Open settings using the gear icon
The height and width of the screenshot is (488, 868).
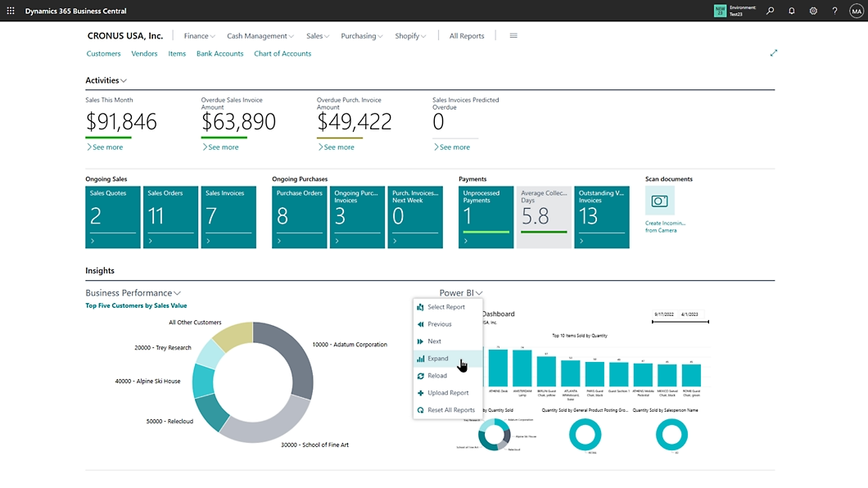[x=812, y=11]
